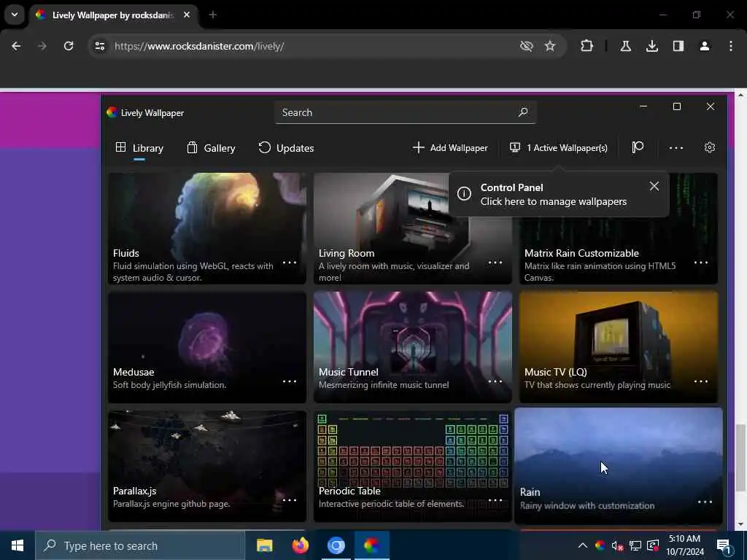The width and height of the screenshot is (747, 560).
Task: Open more options for Parallax.js wallpaper
Action: click(290, 500)
